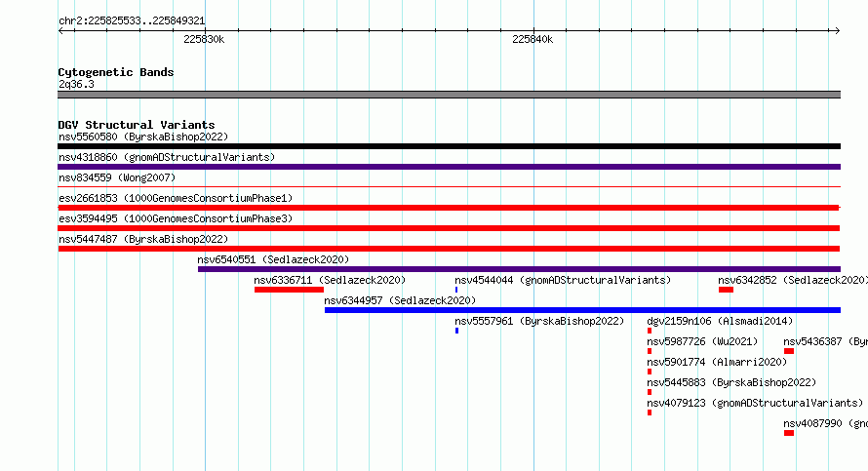Open variant label nsv5447487 (ByrskaBishop2022)
This screenshot has width=868, height=471.
coord(143,239)
